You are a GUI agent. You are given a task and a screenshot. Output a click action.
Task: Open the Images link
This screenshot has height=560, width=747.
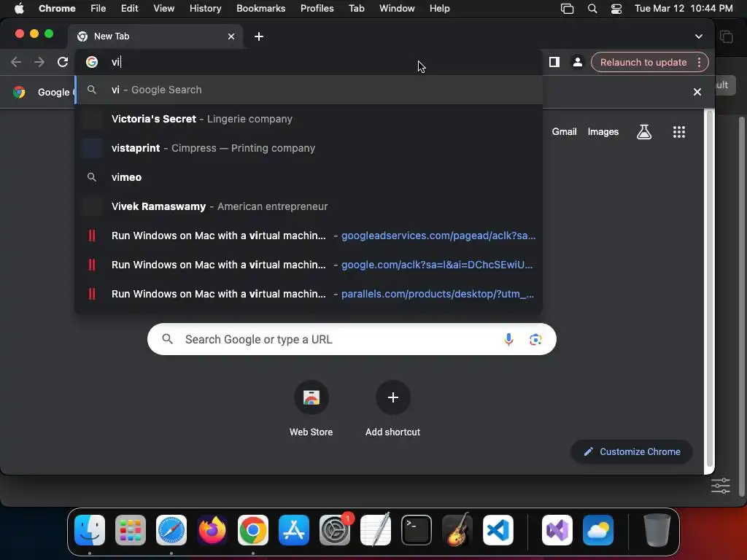click(603, 132)
